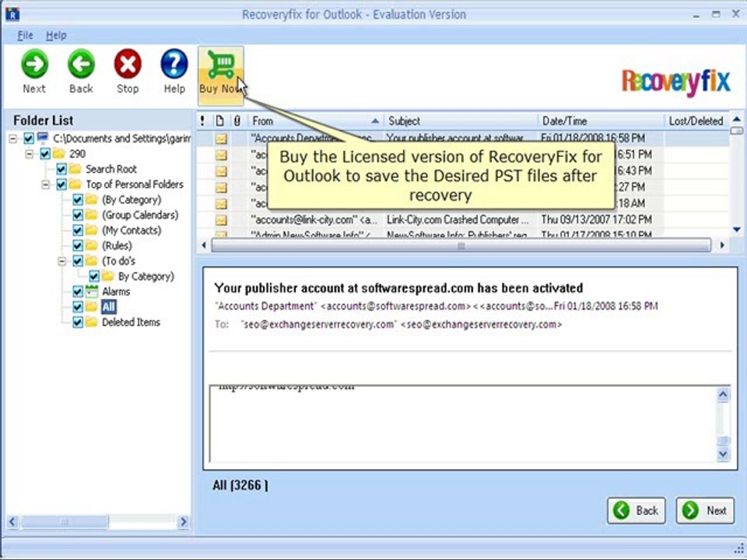Click the Deleted Items folder icon
The height and width of the screenshot is (560, 747).
point(92,322)
